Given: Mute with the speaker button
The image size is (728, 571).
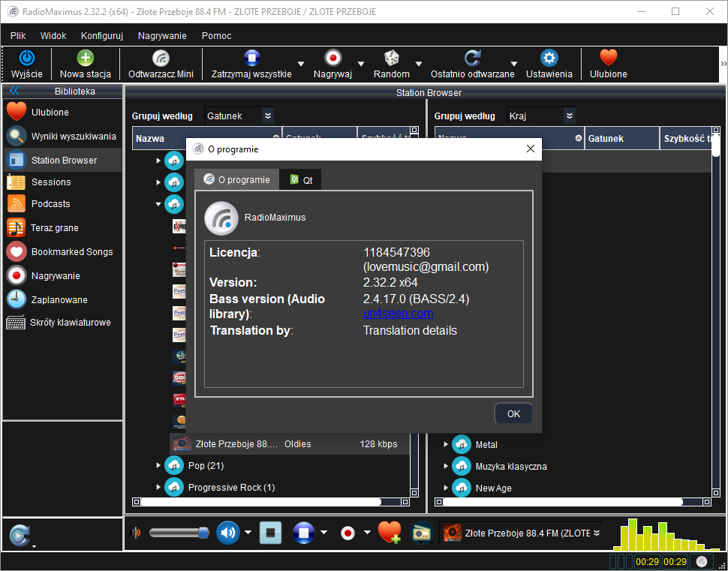Looking at the screenshot, I should 228,533.
